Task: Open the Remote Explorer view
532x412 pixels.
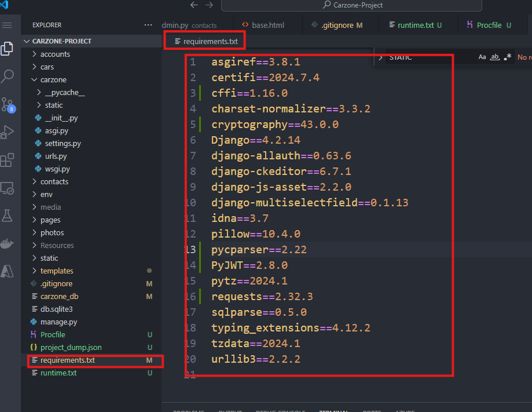Action: pos(7,188)
